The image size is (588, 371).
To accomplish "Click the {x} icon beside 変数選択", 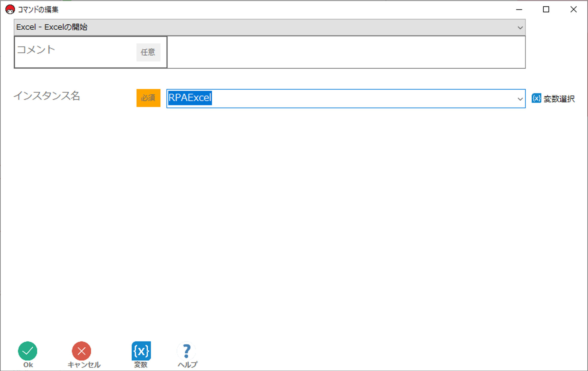I will click(536, 98).
